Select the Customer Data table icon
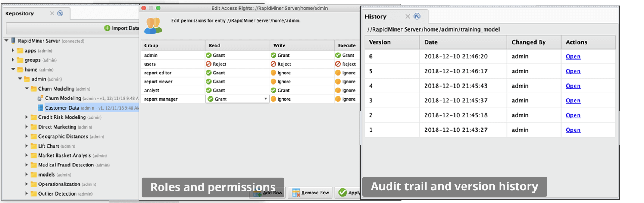The height and width of the screenshot is (203, 644). (40, 108)
